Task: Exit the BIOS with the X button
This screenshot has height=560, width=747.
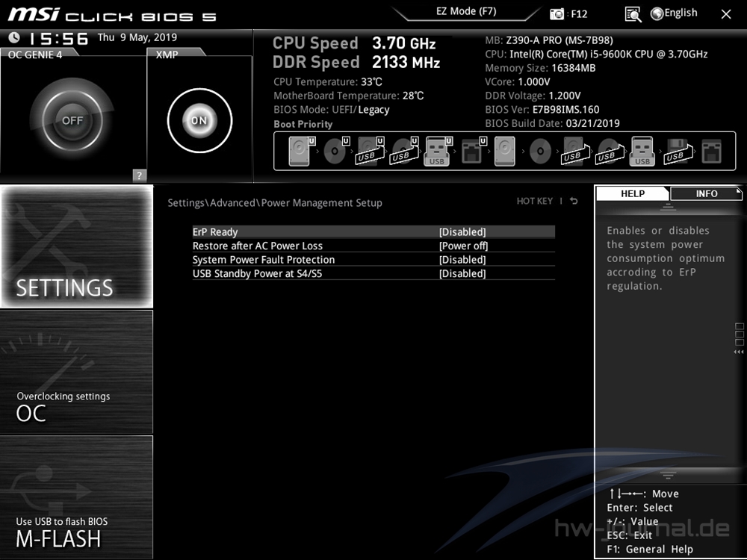Action: 726,14
